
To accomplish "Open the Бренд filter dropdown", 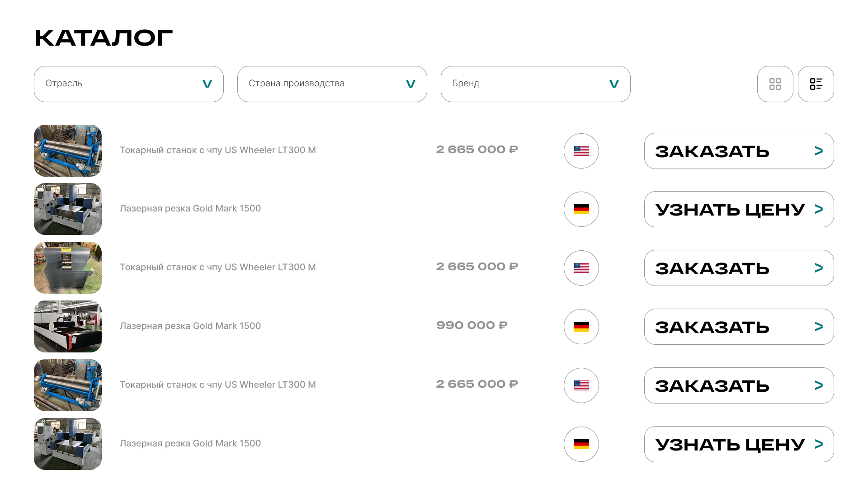I will coord(535,84).
